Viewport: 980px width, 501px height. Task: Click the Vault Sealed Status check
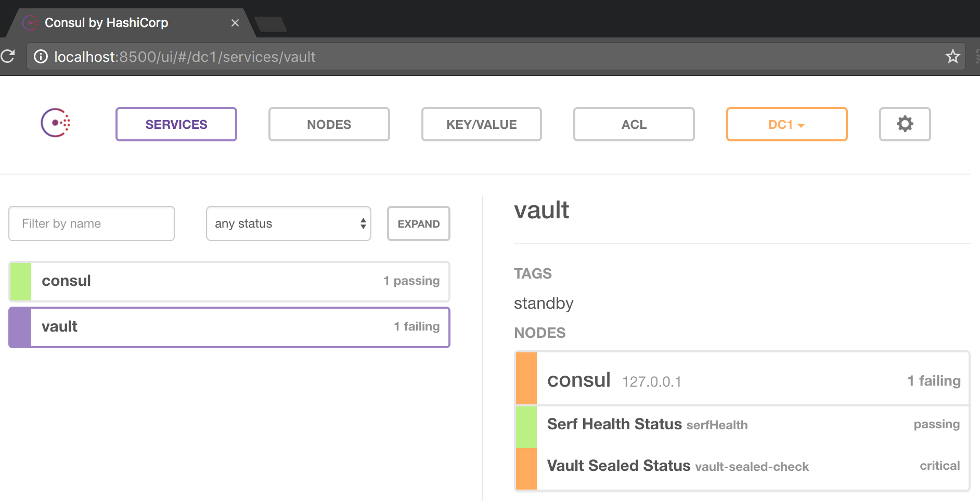[742, 468]
